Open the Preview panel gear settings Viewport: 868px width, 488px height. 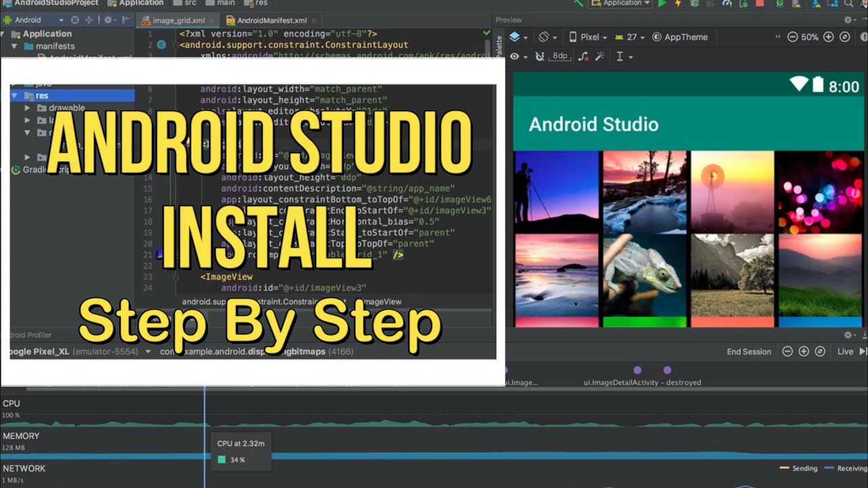tap(849, 20)
